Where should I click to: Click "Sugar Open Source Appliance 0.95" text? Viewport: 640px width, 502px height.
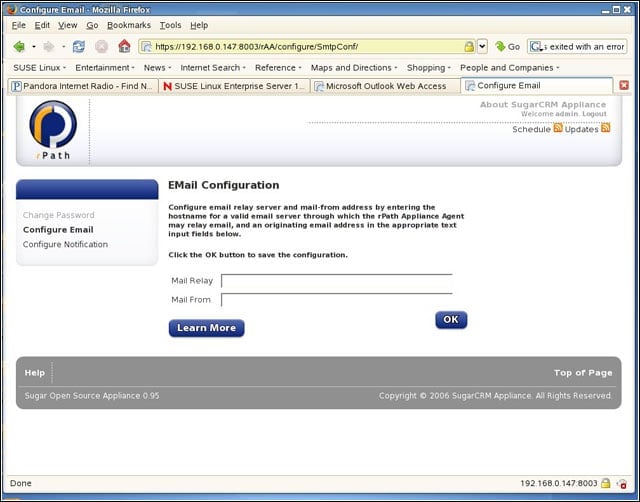pos(92,396)
